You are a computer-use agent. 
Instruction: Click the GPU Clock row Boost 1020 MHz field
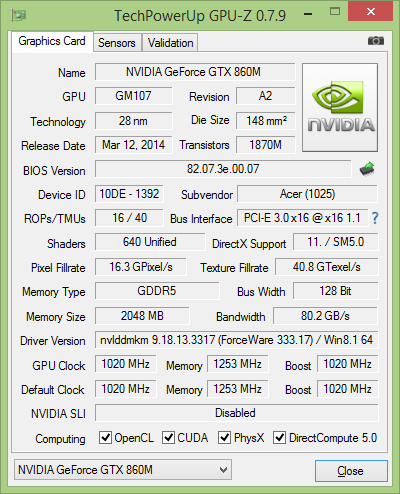point(348,364)
